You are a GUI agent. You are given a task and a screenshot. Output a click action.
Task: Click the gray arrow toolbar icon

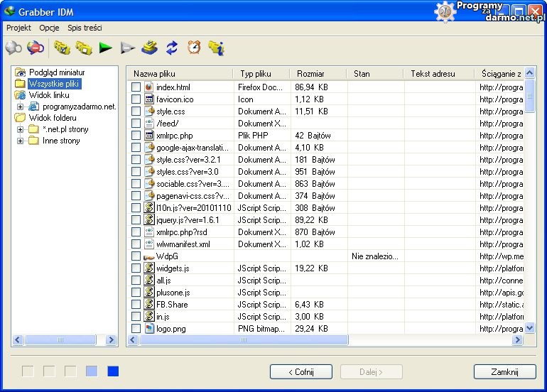[127, 48]
